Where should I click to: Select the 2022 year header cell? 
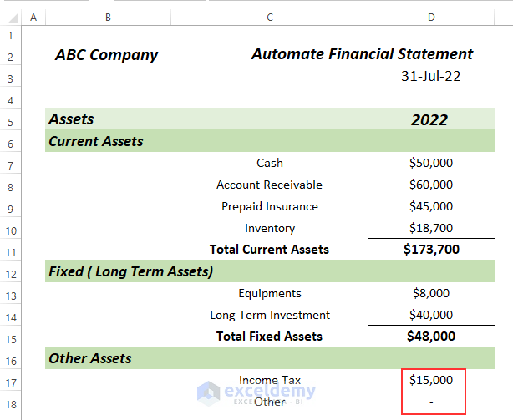click(x=429, y=119)
